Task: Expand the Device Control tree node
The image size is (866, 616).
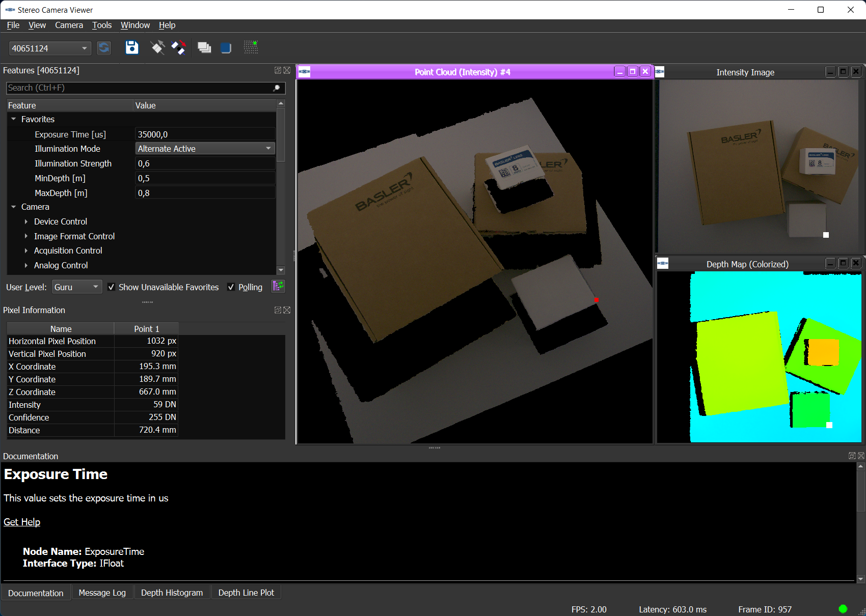Action: [x=26, y=221]
